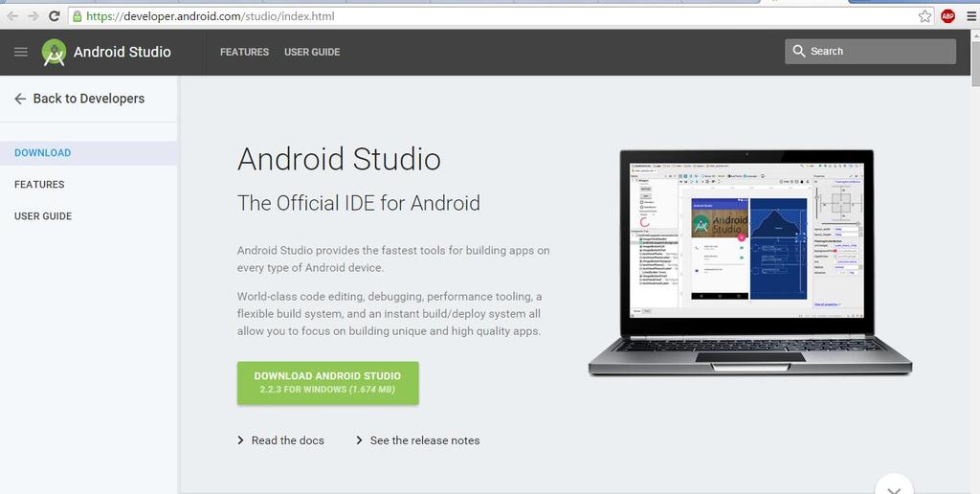Click the laptop screenshot image

(749, 262)
